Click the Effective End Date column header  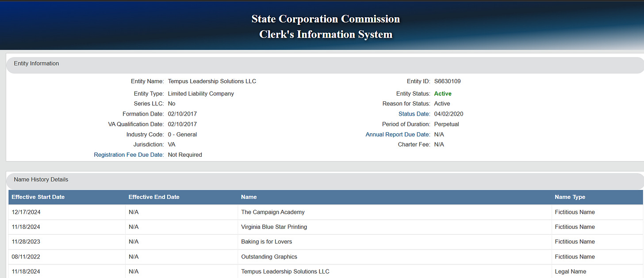click(154, 197)
